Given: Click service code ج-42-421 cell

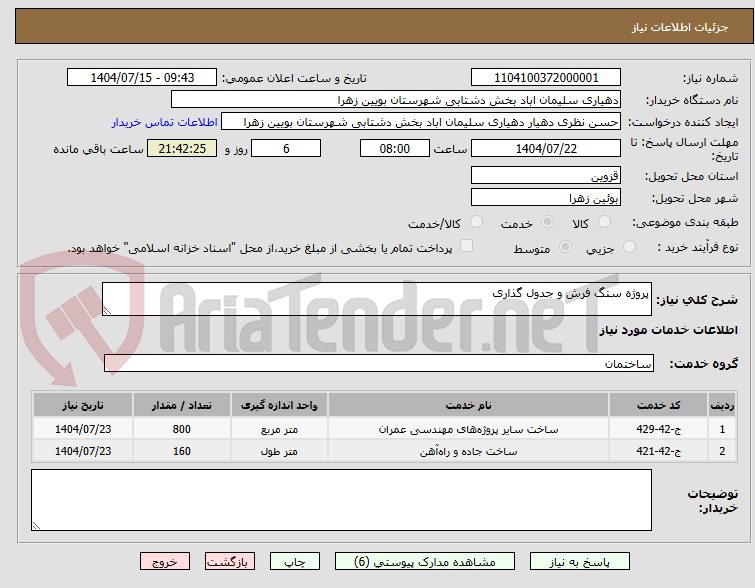Looking at the screenshot, I should tap(658, 451).
